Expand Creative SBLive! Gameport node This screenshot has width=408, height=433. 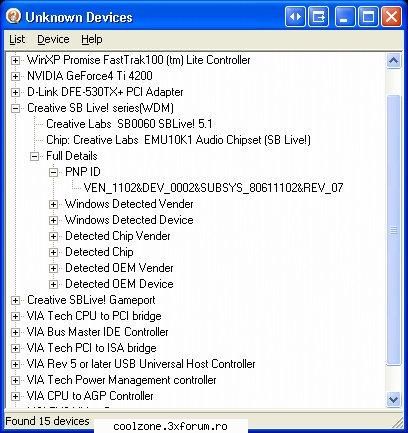[x=15, y=300]
